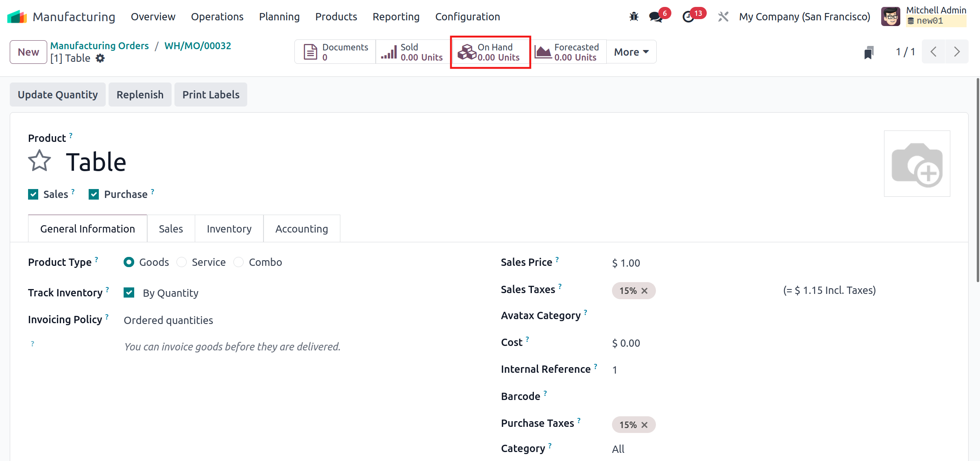Select the Service product type
The height and width of the screenshot is (461, 980).
click(182, 262)
